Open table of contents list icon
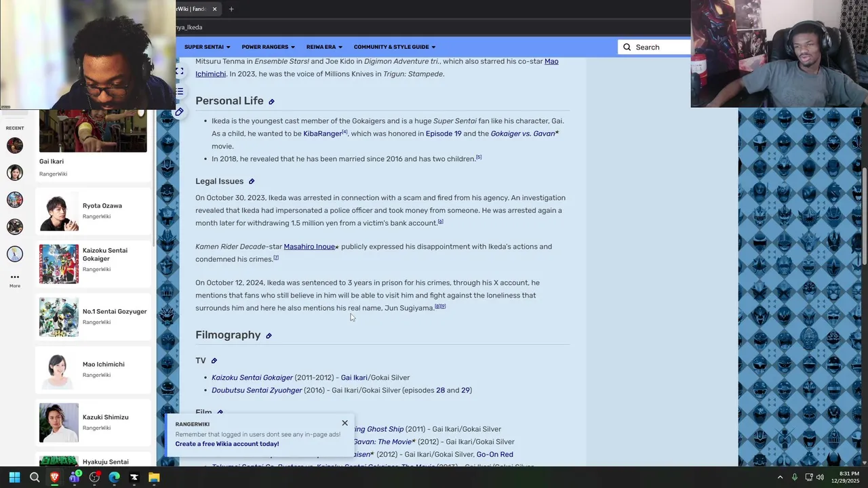The width and height of the screenshot is (868, 488). point(179,91)
